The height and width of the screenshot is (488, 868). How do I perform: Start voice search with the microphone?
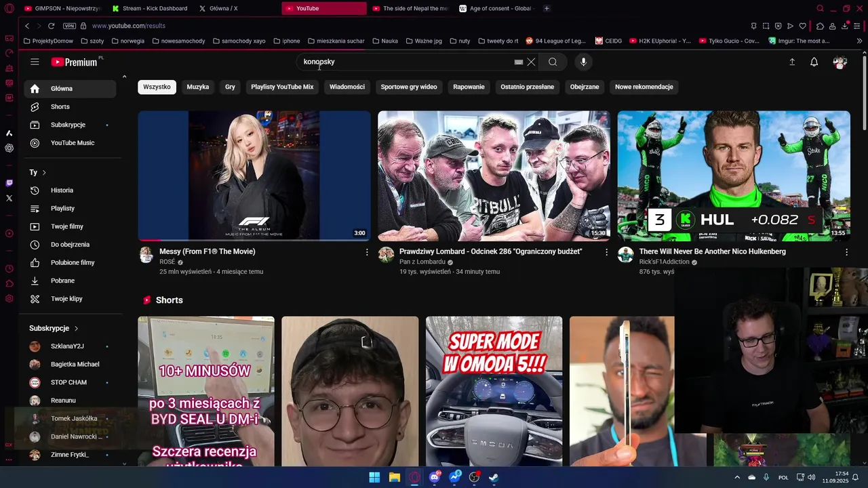click(583, 62)
